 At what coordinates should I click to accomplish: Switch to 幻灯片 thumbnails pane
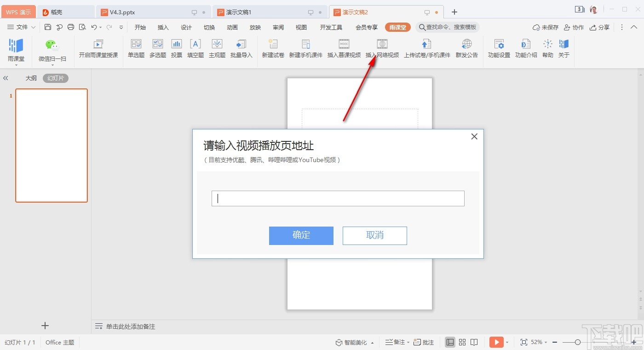coord(56,78)
